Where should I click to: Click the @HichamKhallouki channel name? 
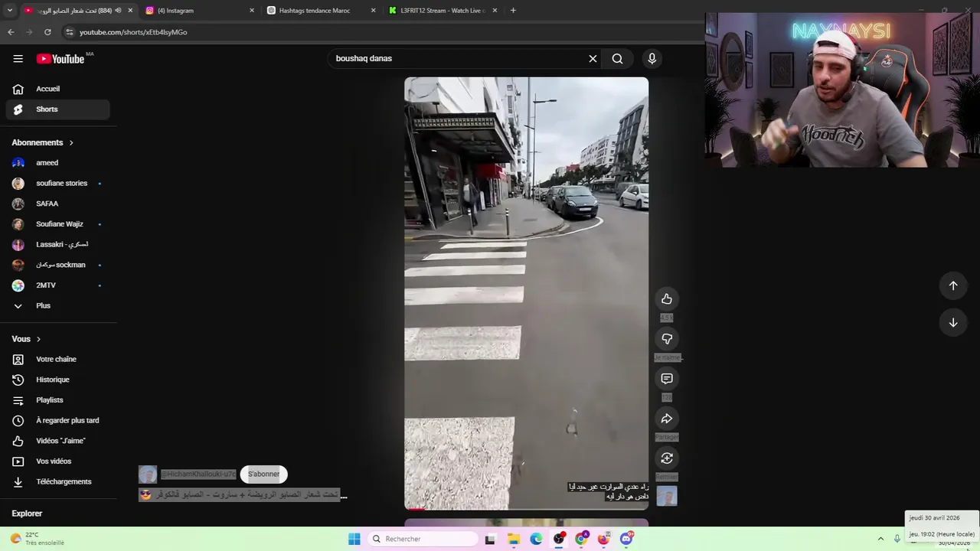pos(198,474)
